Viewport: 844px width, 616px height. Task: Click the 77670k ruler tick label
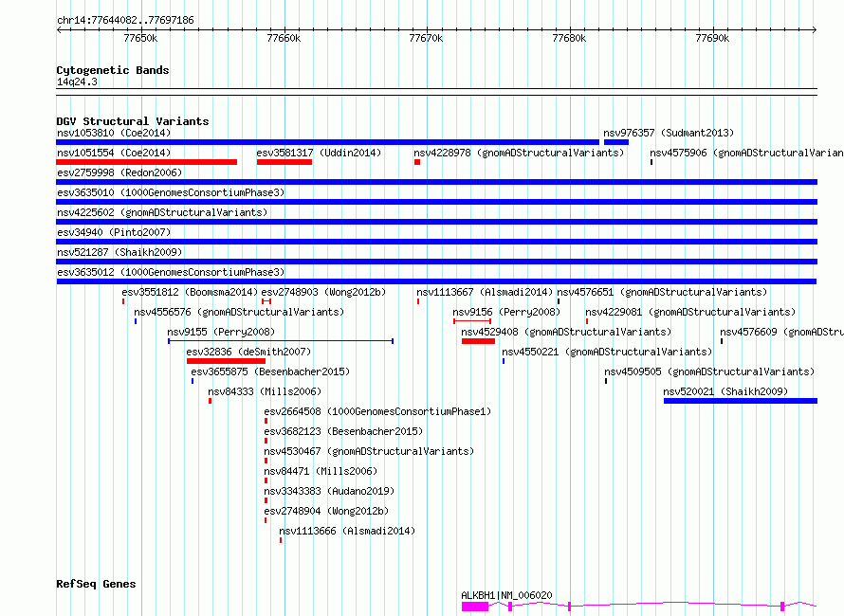[x=427, y=38]
